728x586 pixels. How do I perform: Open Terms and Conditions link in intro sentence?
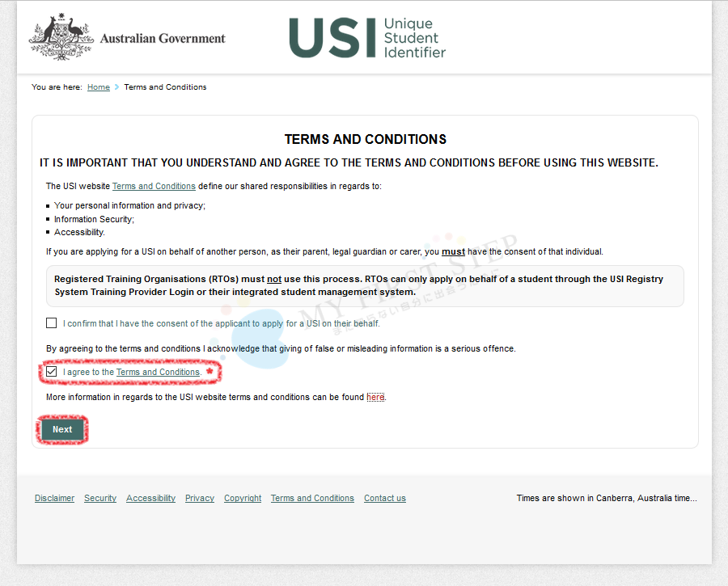click(154, 186)
